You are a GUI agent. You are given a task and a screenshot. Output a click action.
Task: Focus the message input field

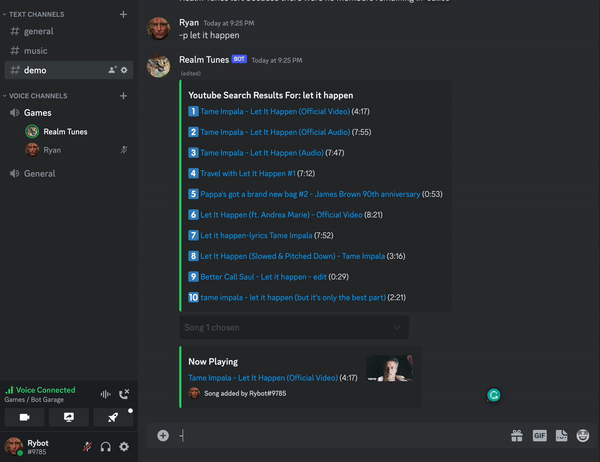click(341, 436)
